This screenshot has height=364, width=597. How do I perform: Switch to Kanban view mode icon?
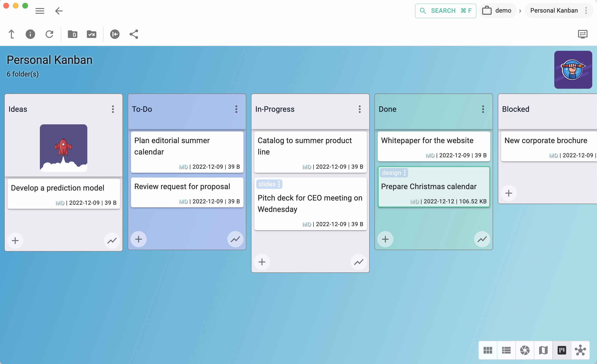[x=562, y=350]
